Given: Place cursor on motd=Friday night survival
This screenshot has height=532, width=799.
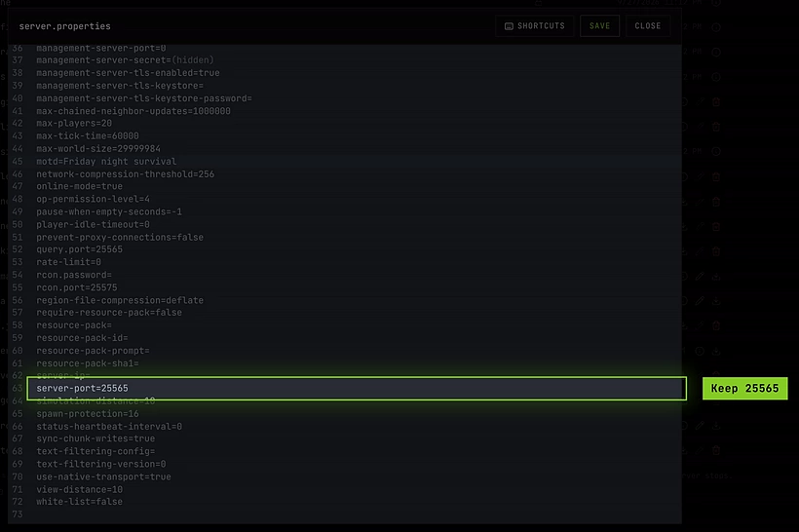Looking at the screenshot, I should (x=106, y=162).
